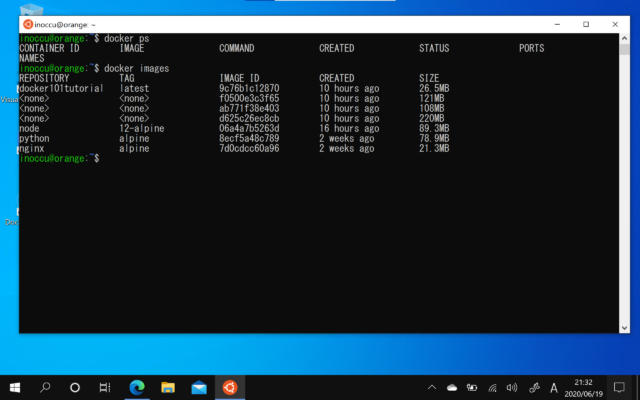Click terminal scrollbar up arrow

click(624, 38)
